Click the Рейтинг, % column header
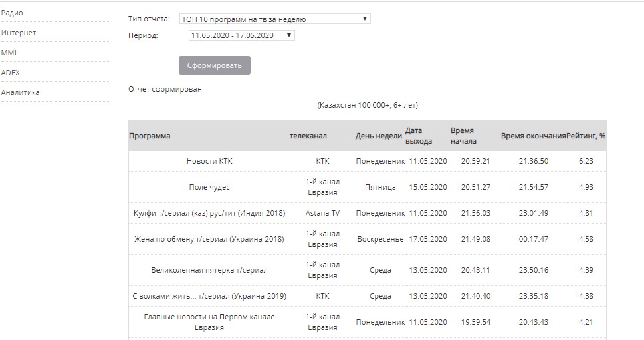Image resolution: width=644 pixels, height=340 pixels. [x=586, y=136]
